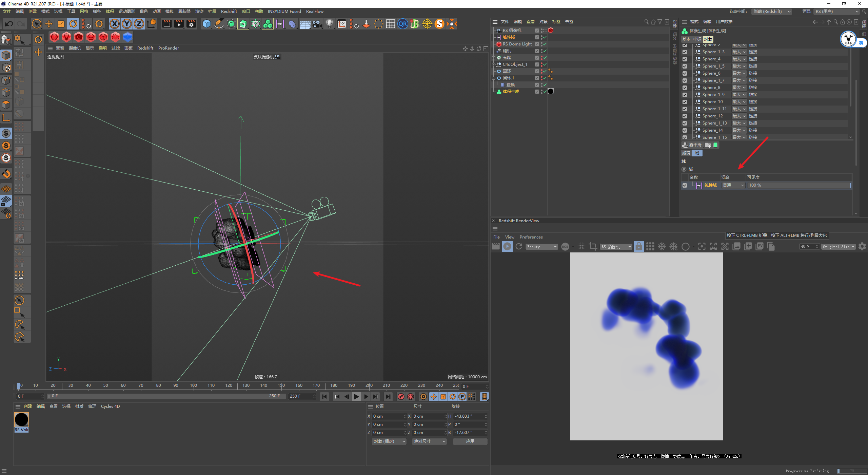Select the 域 radio button
The width and height of the screenshot is (868, 475).
(x=684, y=169)
